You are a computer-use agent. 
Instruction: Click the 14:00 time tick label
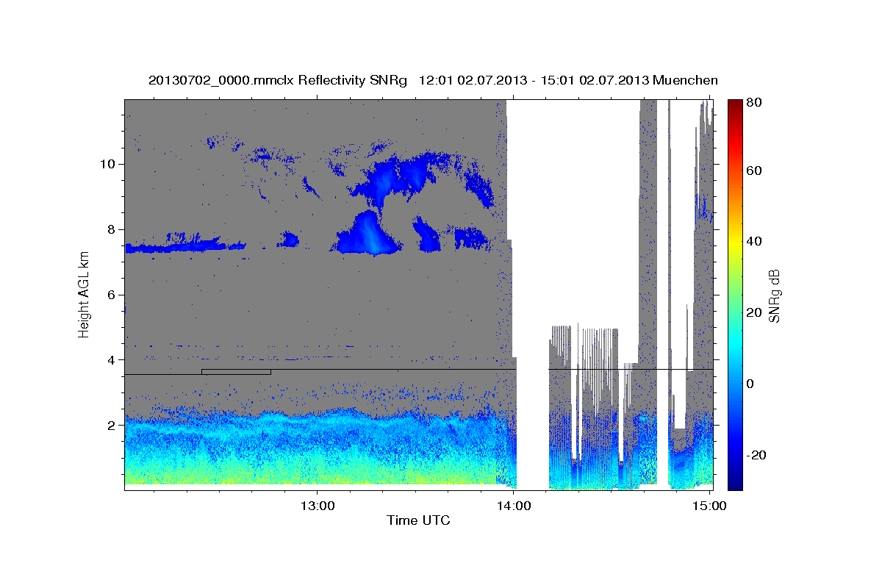tap(514, 506)
